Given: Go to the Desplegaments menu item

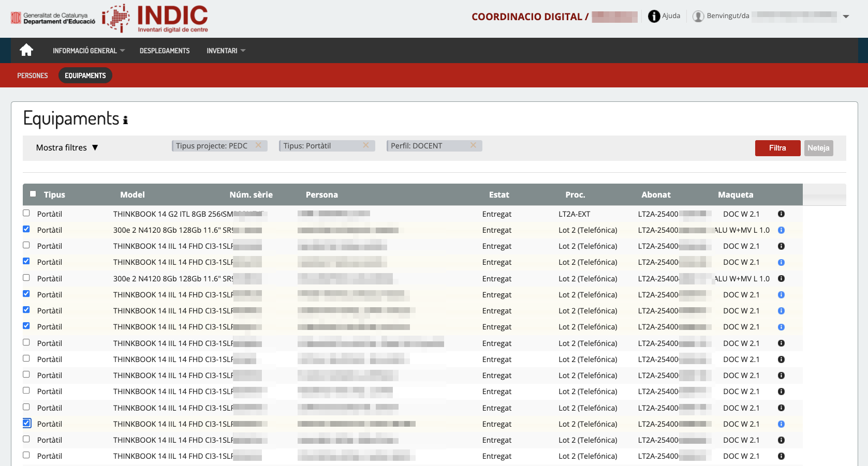Looking at the screenshot, I should click(x=165, y=51).
